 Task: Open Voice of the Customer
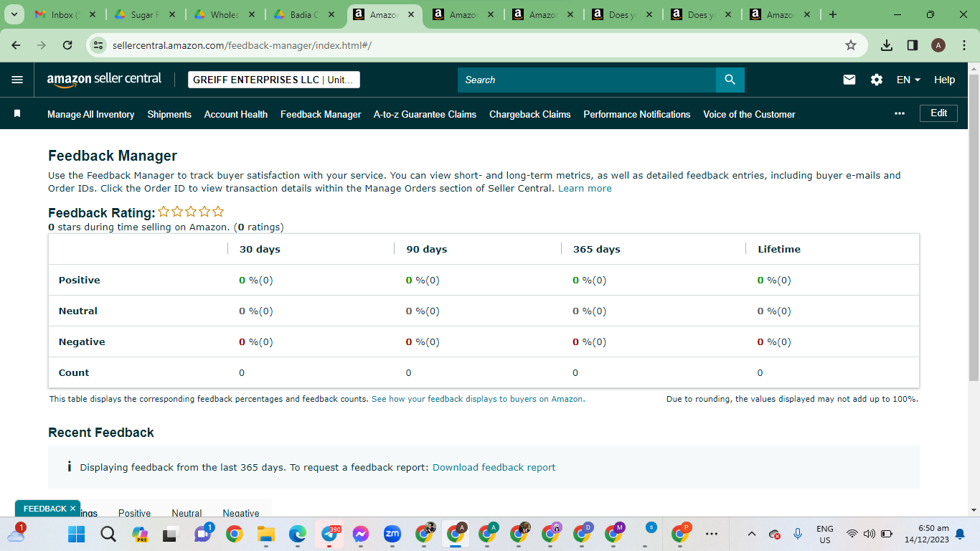pos(749,114)
